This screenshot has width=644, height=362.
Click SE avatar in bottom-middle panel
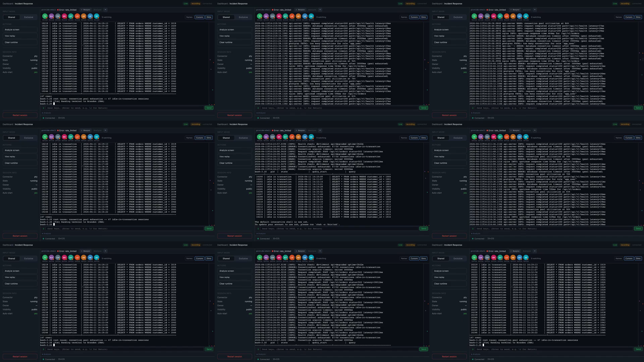tap(311, 257)
